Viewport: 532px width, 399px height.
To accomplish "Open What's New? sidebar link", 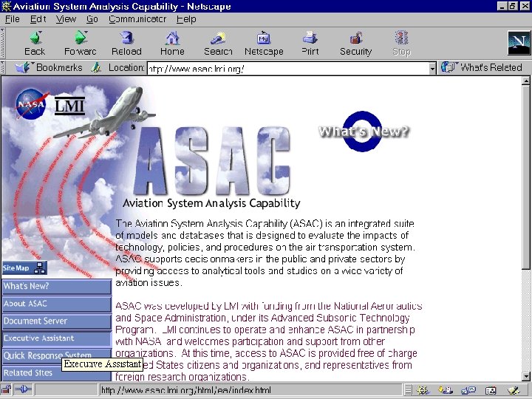I will (x=57, y=287).
